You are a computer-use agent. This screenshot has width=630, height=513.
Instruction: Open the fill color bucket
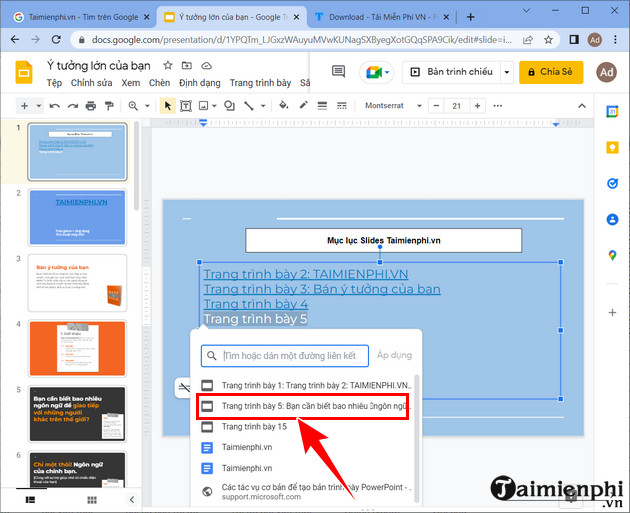[x=284, y=106]
